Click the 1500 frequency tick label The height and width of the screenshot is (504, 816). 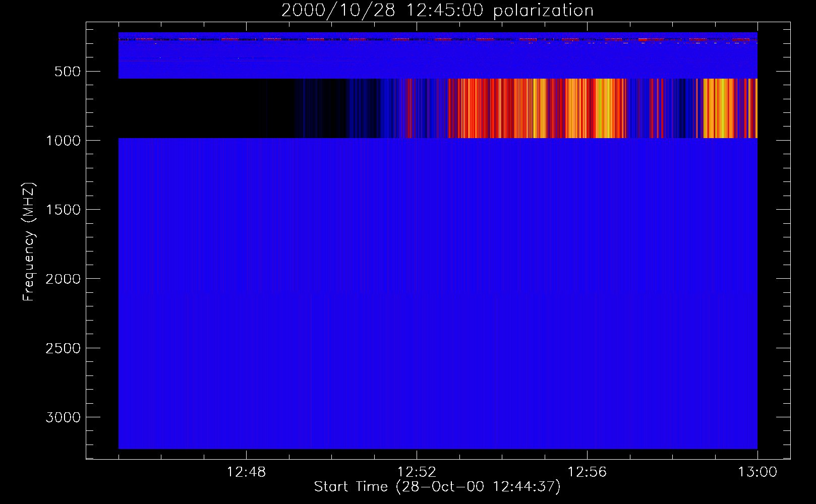click(63, 210)
